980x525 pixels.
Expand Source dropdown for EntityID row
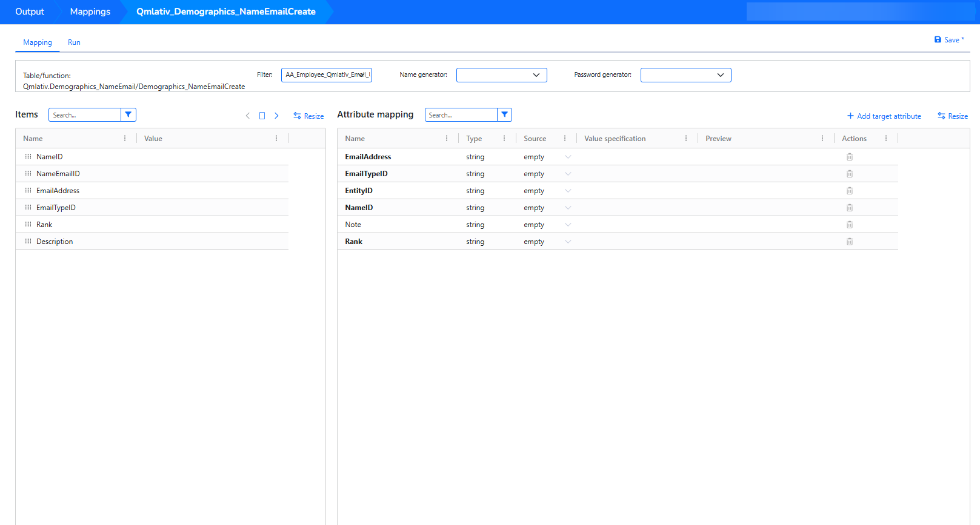tap(568, 191)
